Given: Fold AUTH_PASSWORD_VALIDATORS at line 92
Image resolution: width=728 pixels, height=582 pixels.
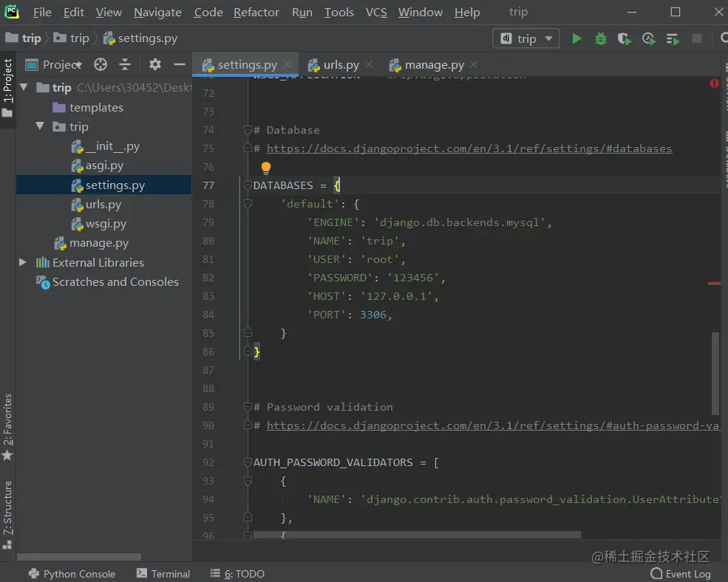Looking at the screenshot, I should [248, 462].
